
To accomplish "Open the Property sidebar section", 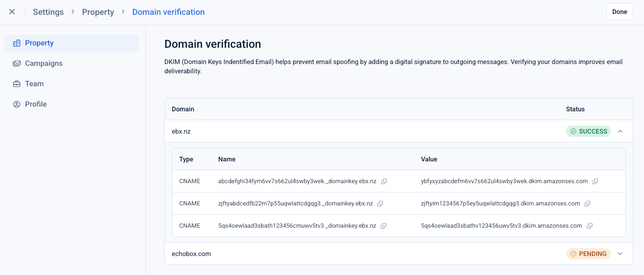I will click(39, 43).
